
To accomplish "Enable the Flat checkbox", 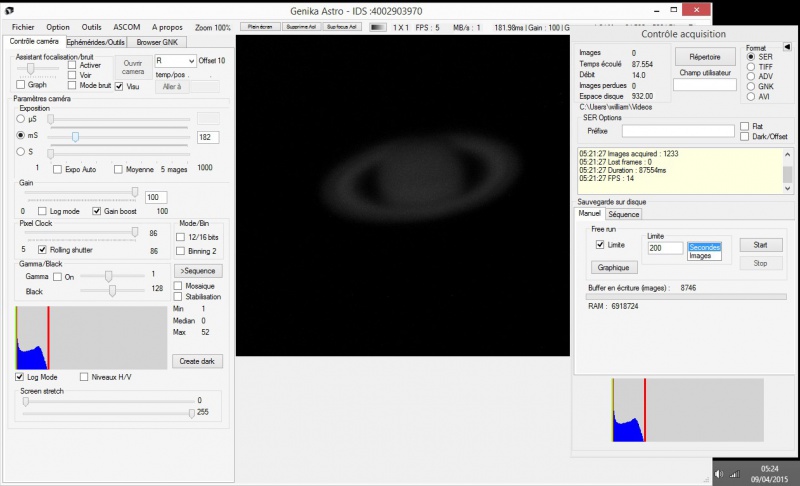I will click(x=744, y=126).
